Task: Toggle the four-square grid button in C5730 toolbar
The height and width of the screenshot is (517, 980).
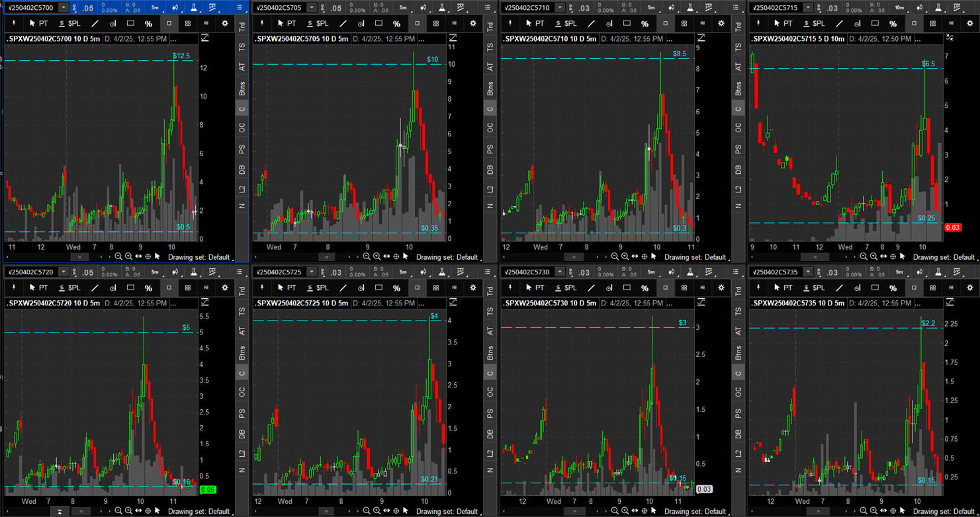Action: tap(684, 288)
